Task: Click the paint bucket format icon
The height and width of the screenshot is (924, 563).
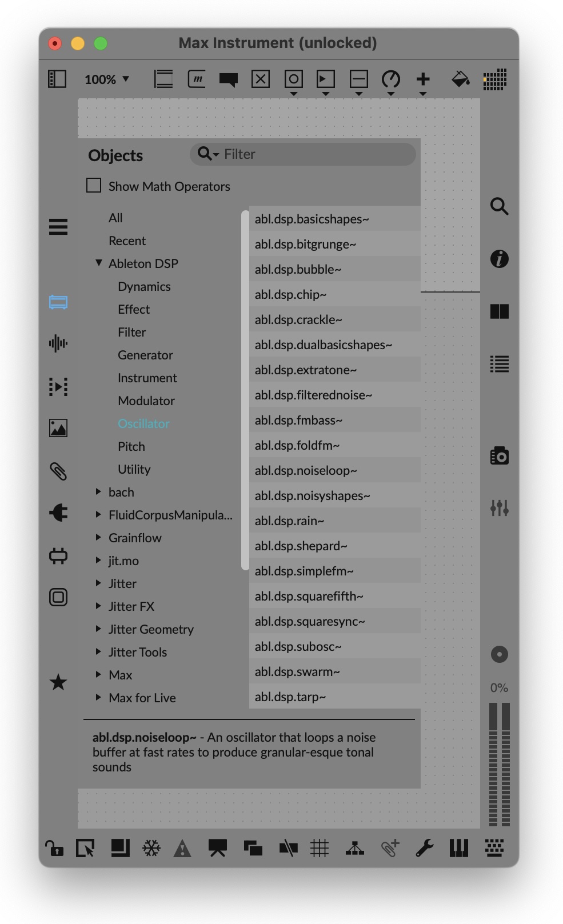Action: pos(460,79)
